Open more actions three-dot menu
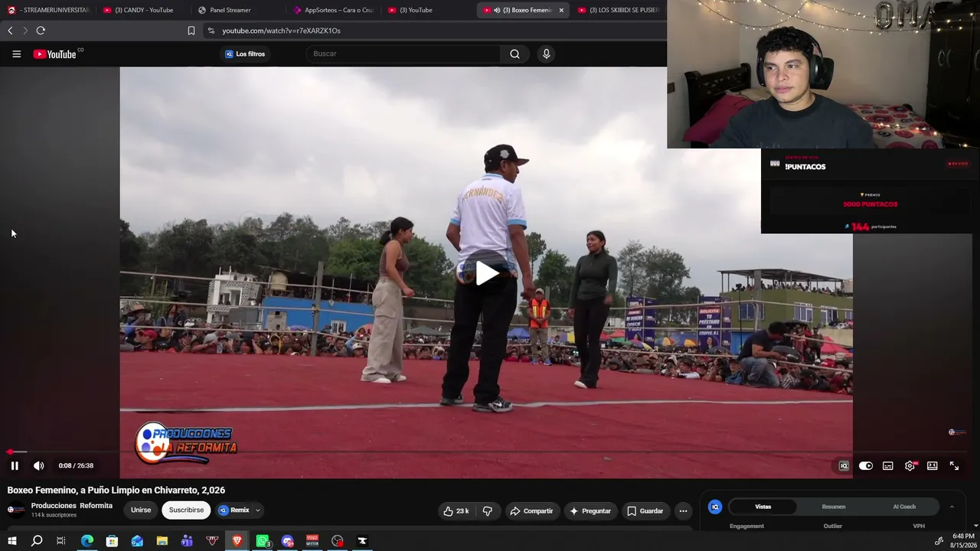 (683, 510)
